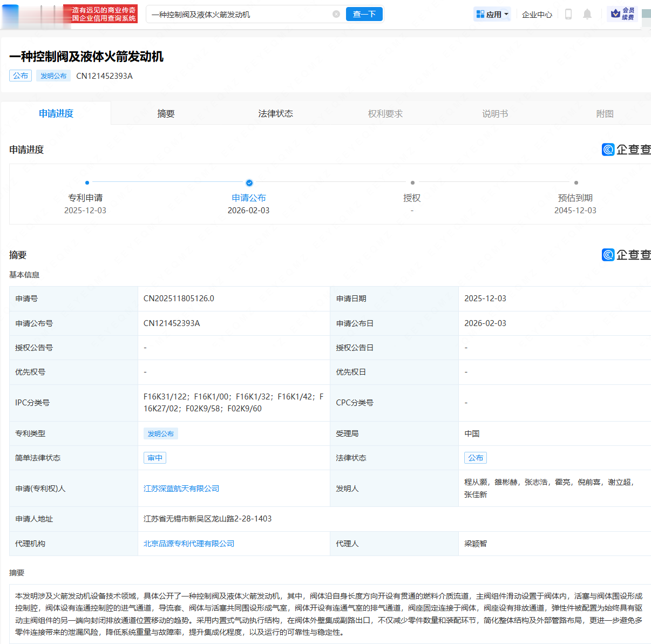Open notifications bell icon
The width and height of the screenshot is (651, 644).
587,14
